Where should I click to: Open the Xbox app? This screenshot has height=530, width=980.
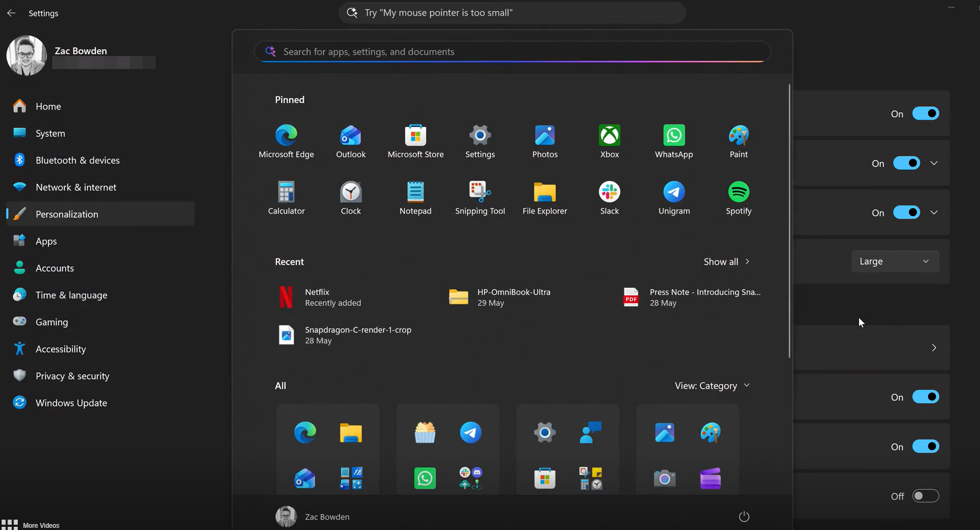tap(609, 142)
